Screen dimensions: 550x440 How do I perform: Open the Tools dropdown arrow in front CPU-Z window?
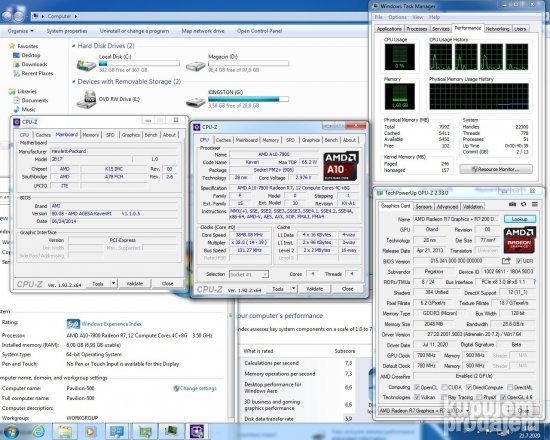[294, 288]
